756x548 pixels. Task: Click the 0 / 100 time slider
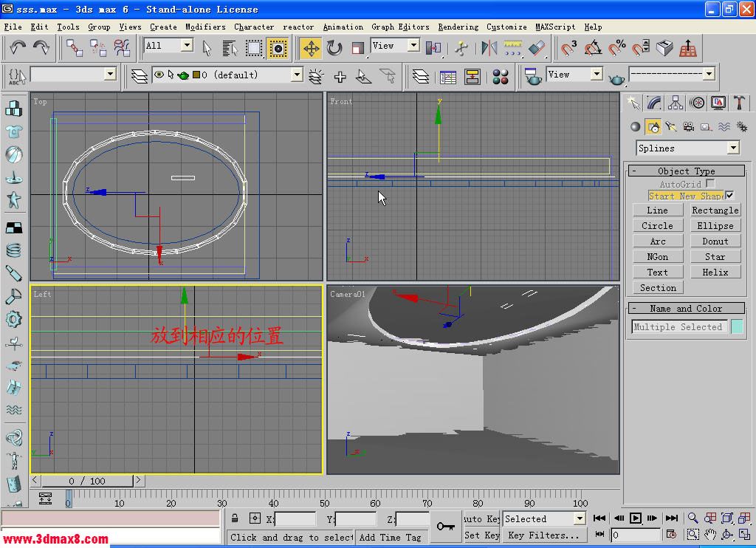point(87,481)
